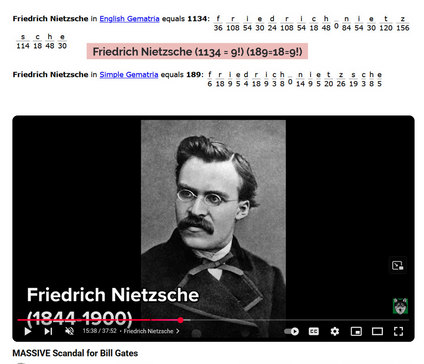Enable miniplayer mode
Viewport: 424px width, 364px height.
(356, 331)
